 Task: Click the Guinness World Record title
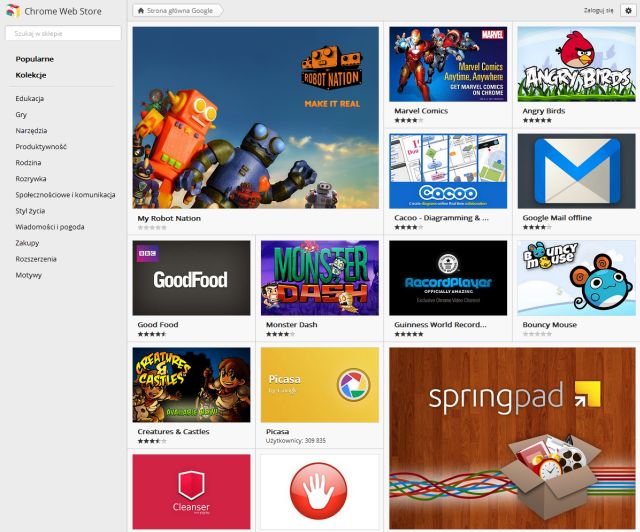click(x=440, y=325)
